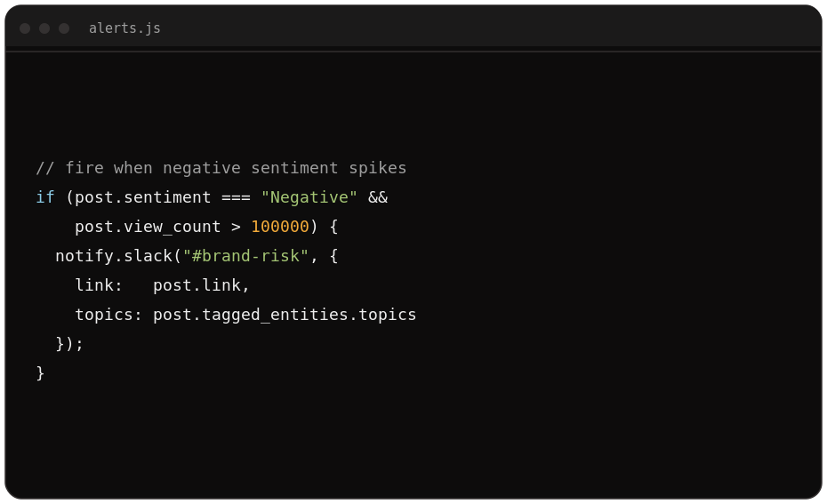Click post.view_count in the condition

148,228
